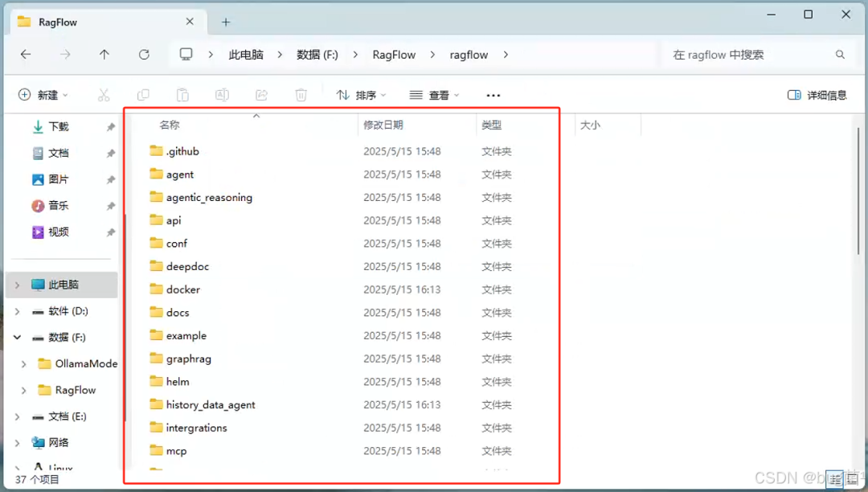Screen dimensions: 868x492
Task: Select the deepdoc folder
Action: click(187, 266)
